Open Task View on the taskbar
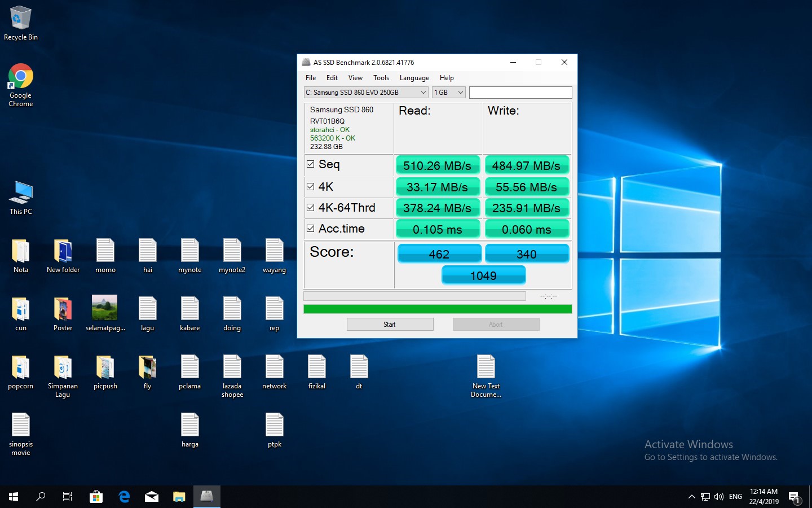812x508 pixels. click(68, 497)
